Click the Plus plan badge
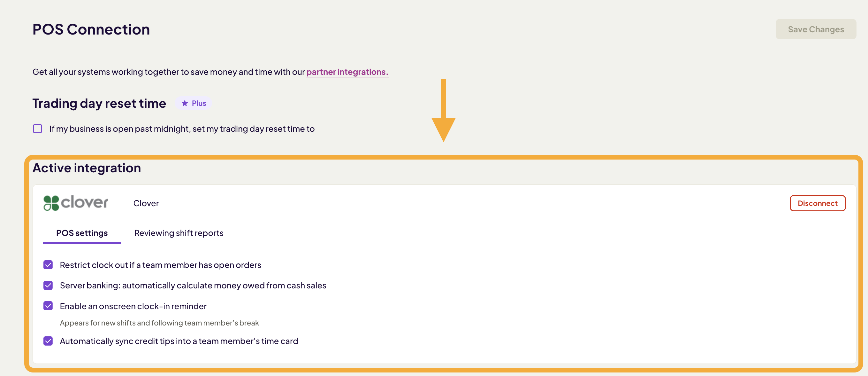This screenshot has height=376, width=868. point(193,103)
